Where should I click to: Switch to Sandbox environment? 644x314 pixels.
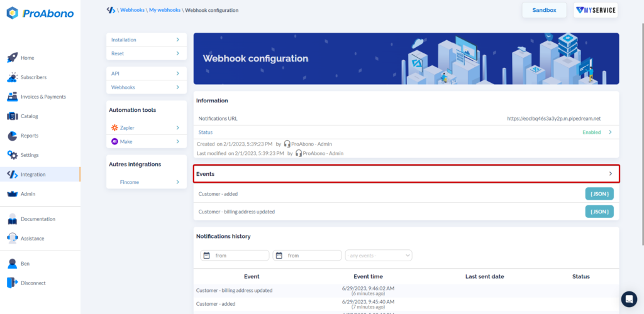click(544, 10)
